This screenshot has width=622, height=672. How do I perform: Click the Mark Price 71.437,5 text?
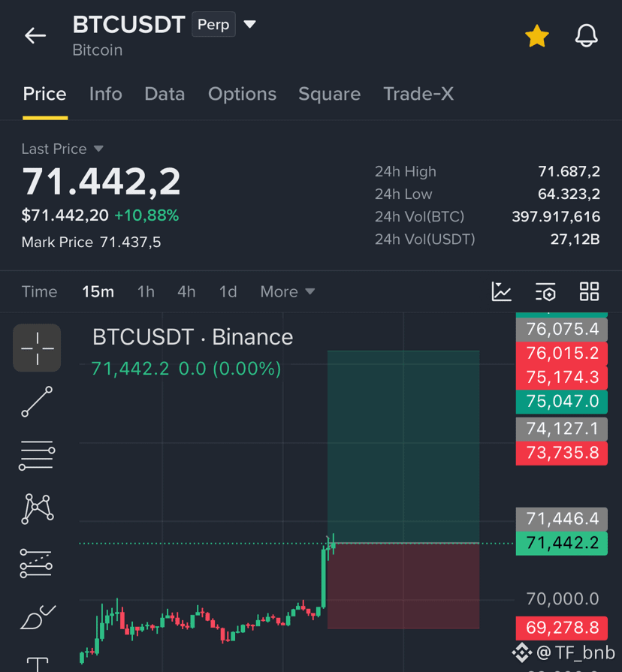[92, 242]
